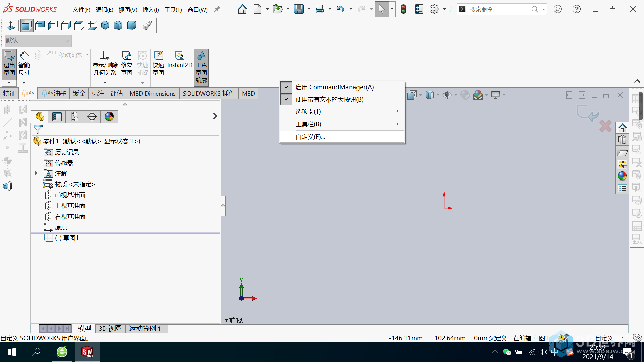Switch to the Evaluate (评估) tab

(x=117, y=93)
